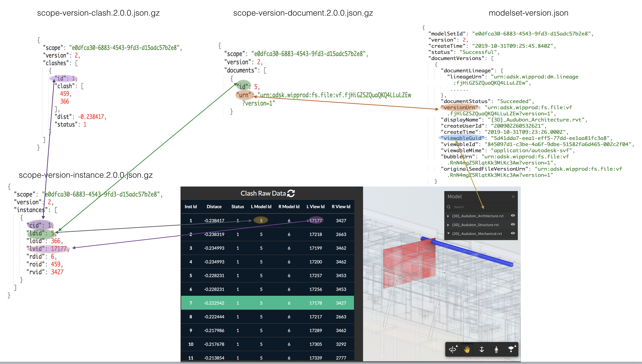This screenshot has height=364, width=642.
Task: Expand {3D}_Audubon_Structure.rvt tree node
Action: 448,225
